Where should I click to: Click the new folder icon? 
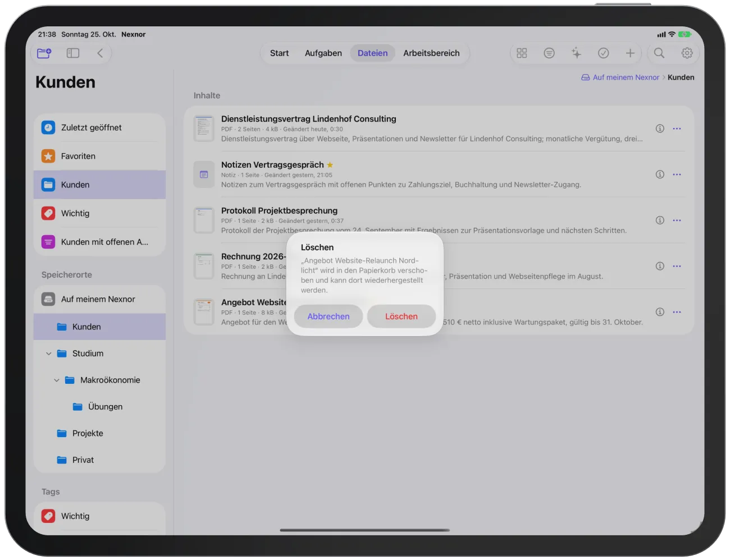[x=44, y=53]
